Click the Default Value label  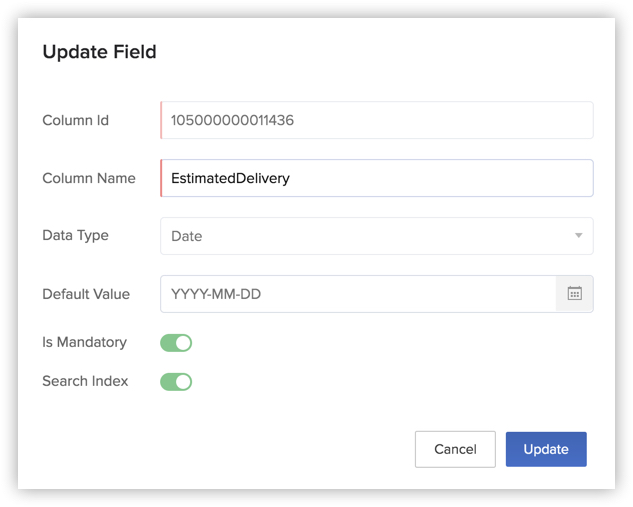[86, 294]
